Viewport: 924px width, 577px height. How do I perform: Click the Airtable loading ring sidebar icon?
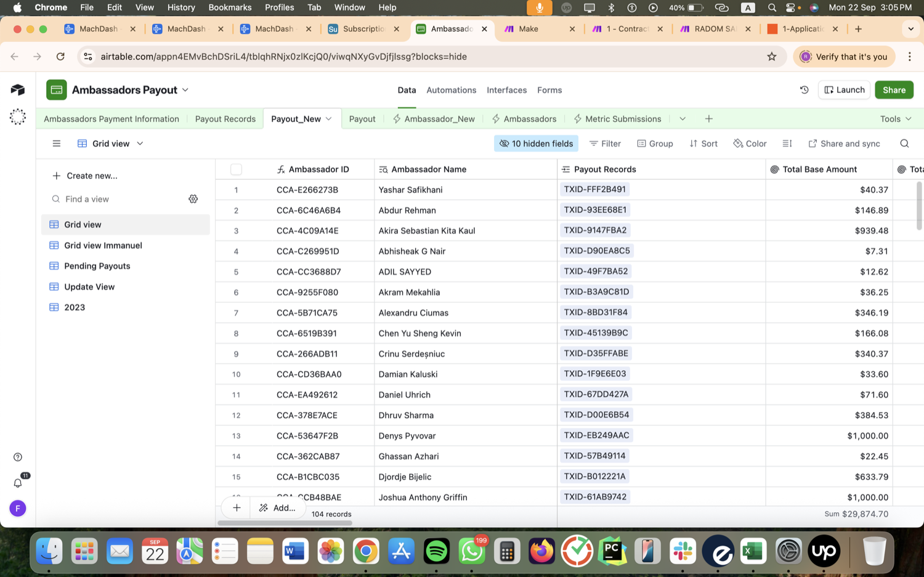tap(18, 116)
